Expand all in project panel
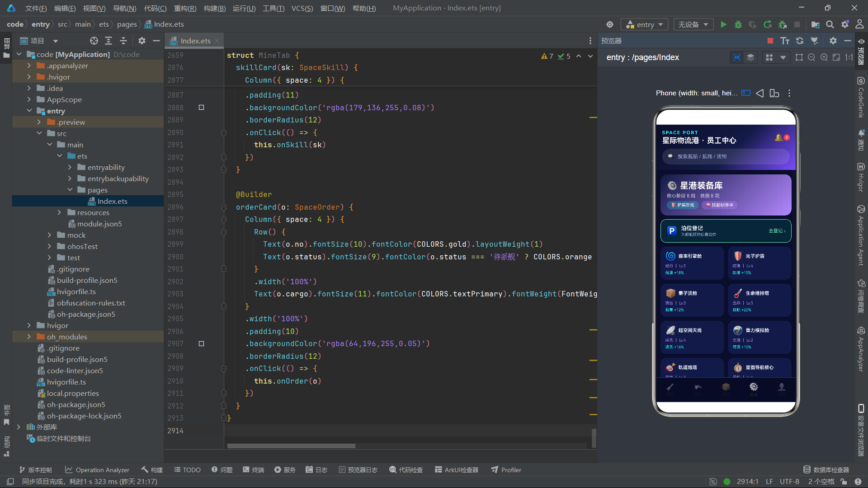868x488 pixels. [108, 41]
